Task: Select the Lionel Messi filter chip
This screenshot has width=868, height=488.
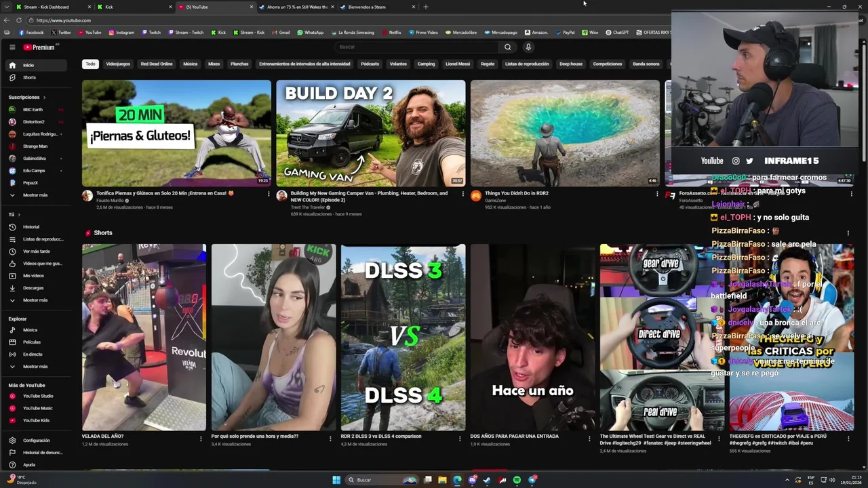Action: 458,64
